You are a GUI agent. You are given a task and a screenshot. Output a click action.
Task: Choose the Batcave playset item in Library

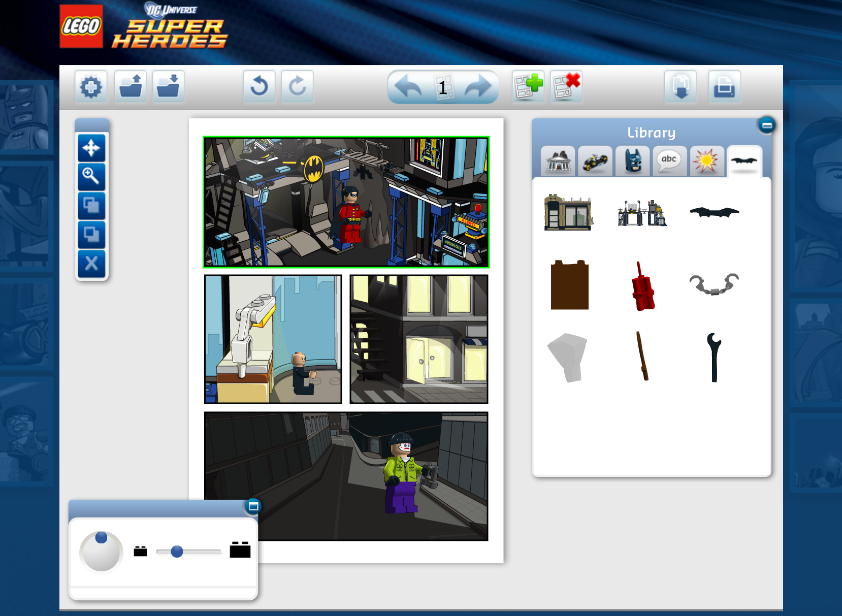642,213
